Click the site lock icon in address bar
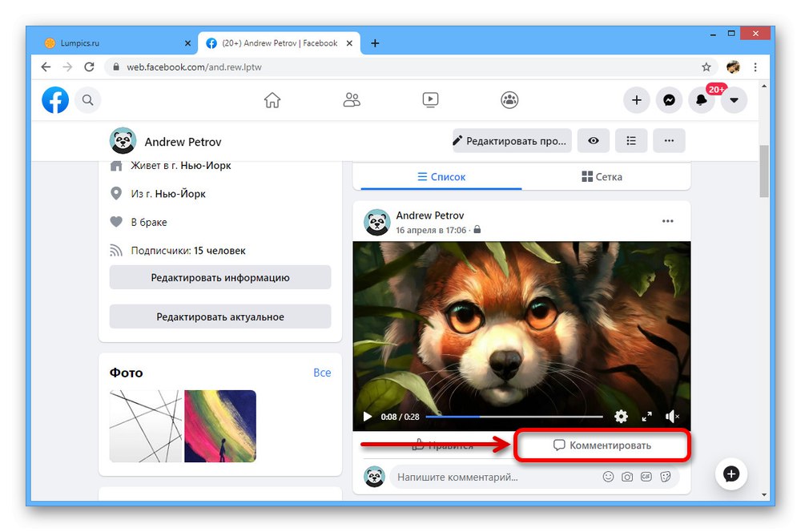Image resolution: width=801 pixels, height=532 pixels. point(116,67)
